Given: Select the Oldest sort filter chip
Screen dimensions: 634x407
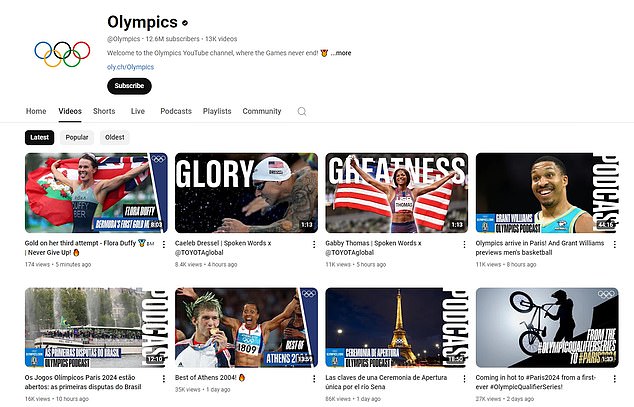Looking at the screenshot, I should click(115, 137).
